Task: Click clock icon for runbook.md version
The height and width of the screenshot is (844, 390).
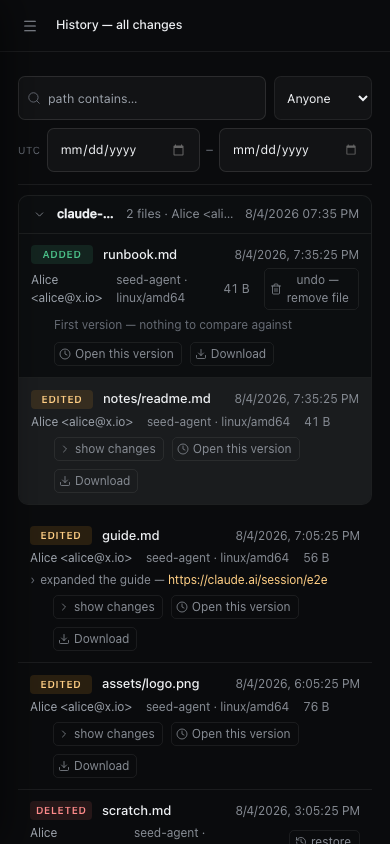Action: tap(65, 354)
